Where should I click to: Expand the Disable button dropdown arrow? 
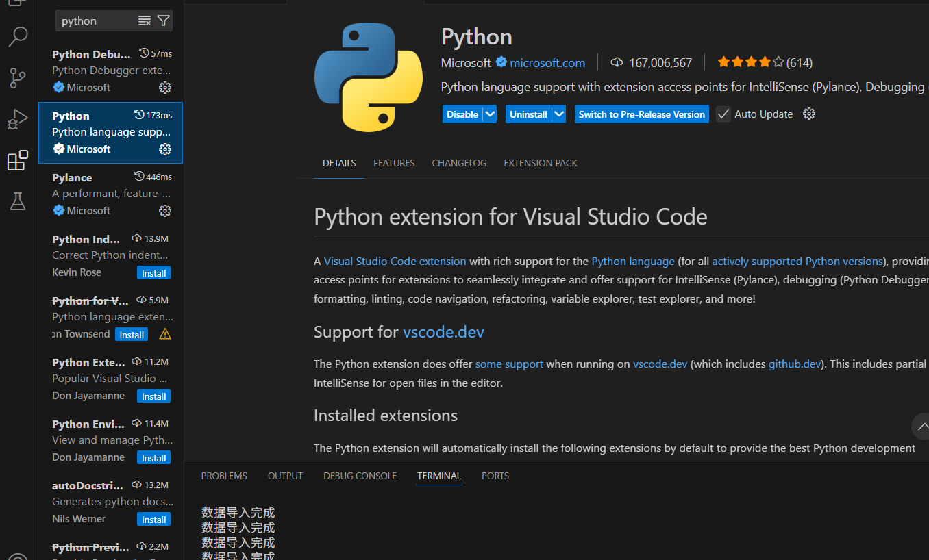coord(490,114)
